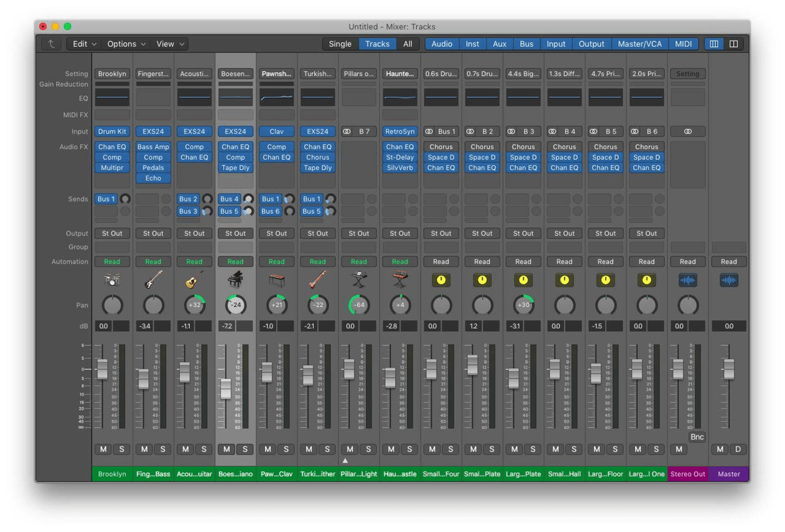The width and height of the screenshot is (785, 532).
Task: Click the keyboard stand icon on Pillar...Light track
Action: (359, 280)
